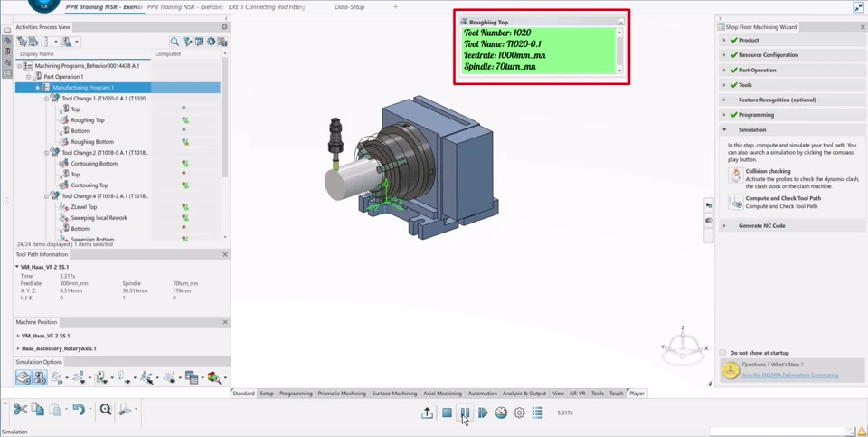Click the magnifier zoom icon in bottom toolbar
This screenshot has height=437, width=868.
click(x=106, y=409)
